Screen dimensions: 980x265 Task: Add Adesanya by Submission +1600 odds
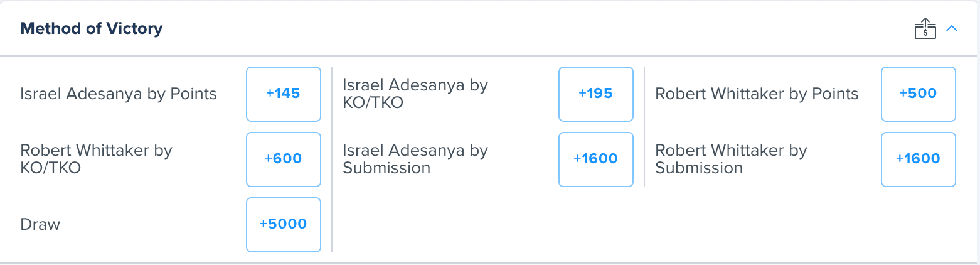coord(596,160)
